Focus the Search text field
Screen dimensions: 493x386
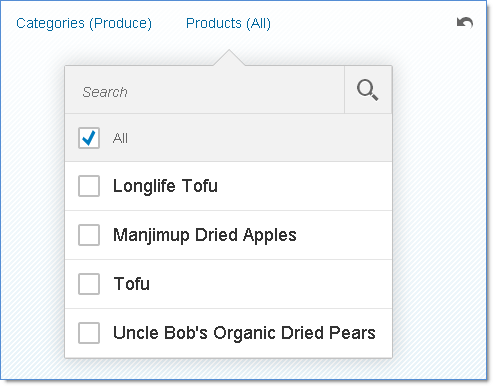205,90
